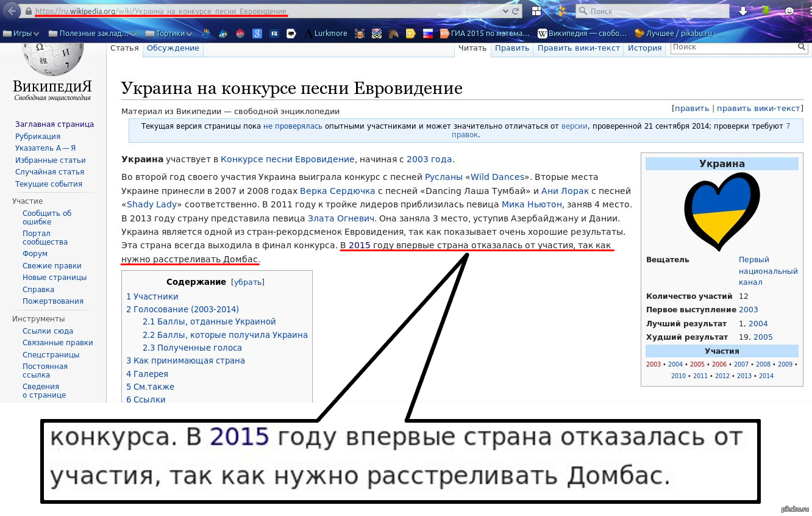The width and height of the screenshot is (812, 516).
Task: Open the Википедия bookmark in the bar
Action: (582, 34)
